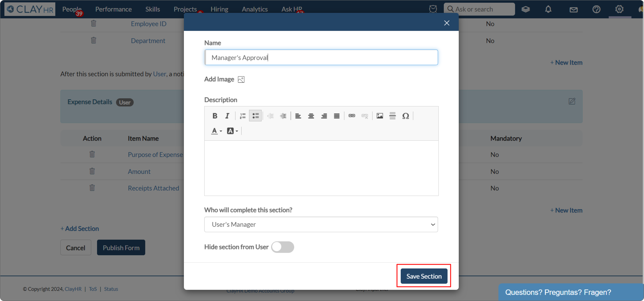The height and width of the screenshot is (301, 644).
Task: Insert horizontal line in description
Action: pos(392,116)
